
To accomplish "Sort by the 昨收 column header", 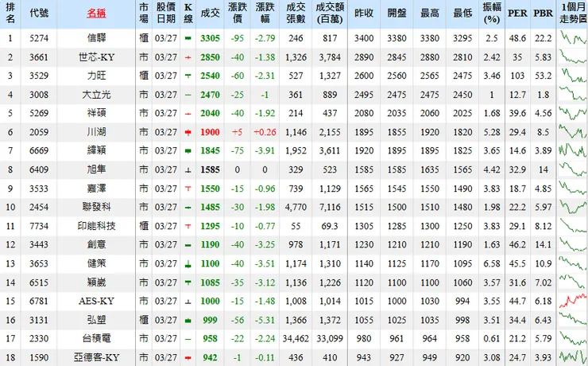I will coord(364,14).
